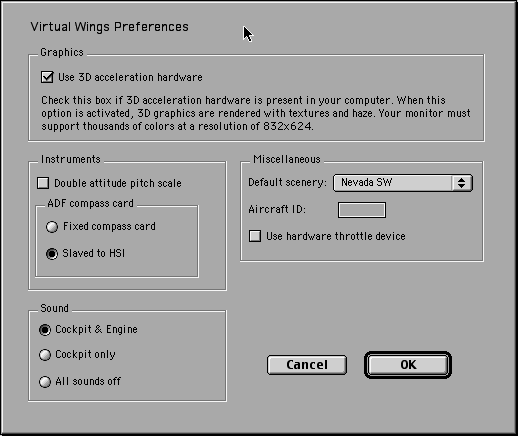
Task: Click the Default scenery label
Action: [287, 183]
